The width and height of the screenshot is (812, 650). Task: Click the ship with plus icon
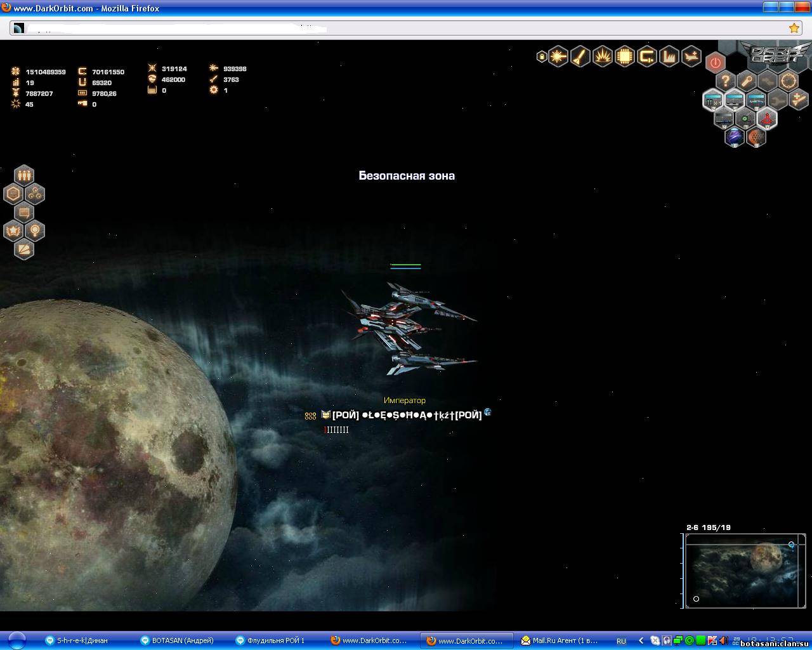pyautogui.click(x=691, y=56)
